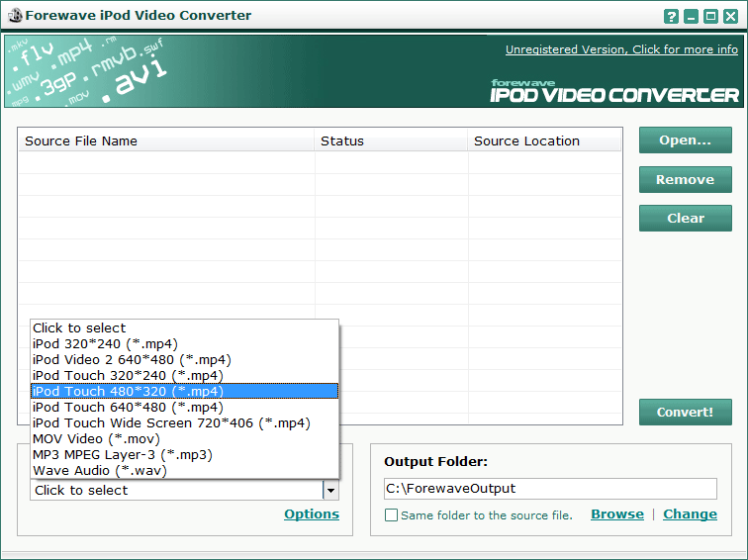Choose iPod Touch 640*480 (*.mp4)
The width and height of the screenshot is (748, 560).
click(x=185, y=408)
